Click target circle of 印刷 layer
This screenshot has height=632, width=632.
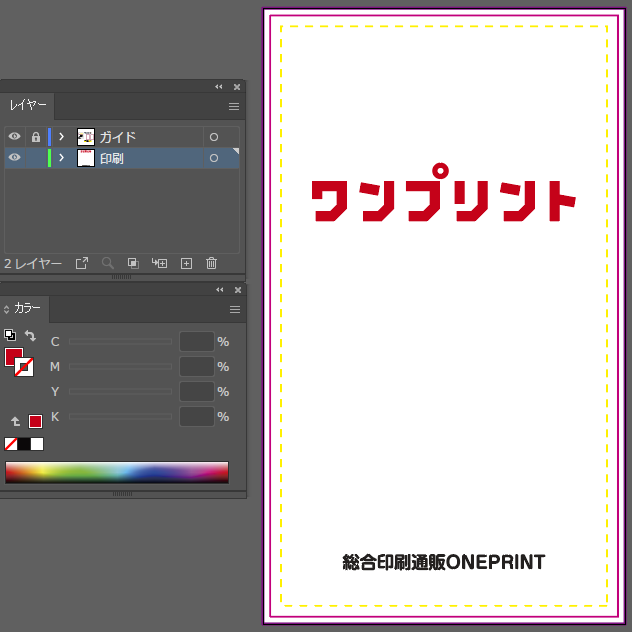[214, 158]
